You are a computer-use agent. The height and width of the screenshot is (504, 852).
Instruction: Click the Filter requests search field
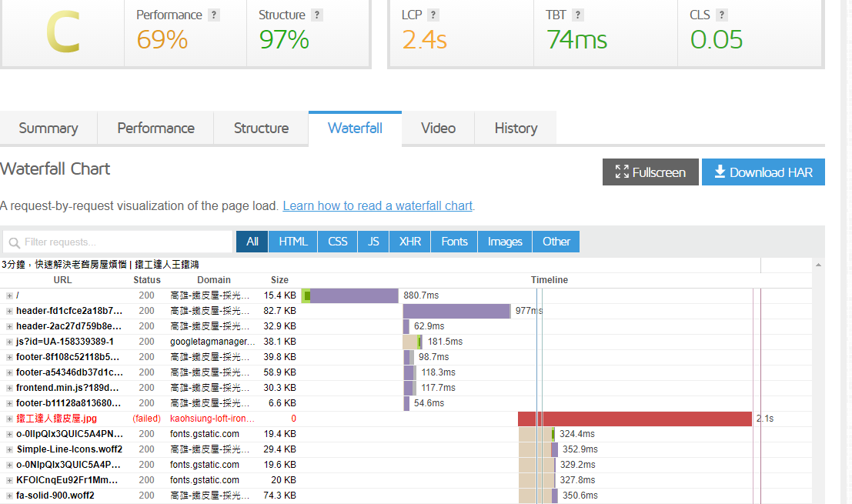(118, 242)
